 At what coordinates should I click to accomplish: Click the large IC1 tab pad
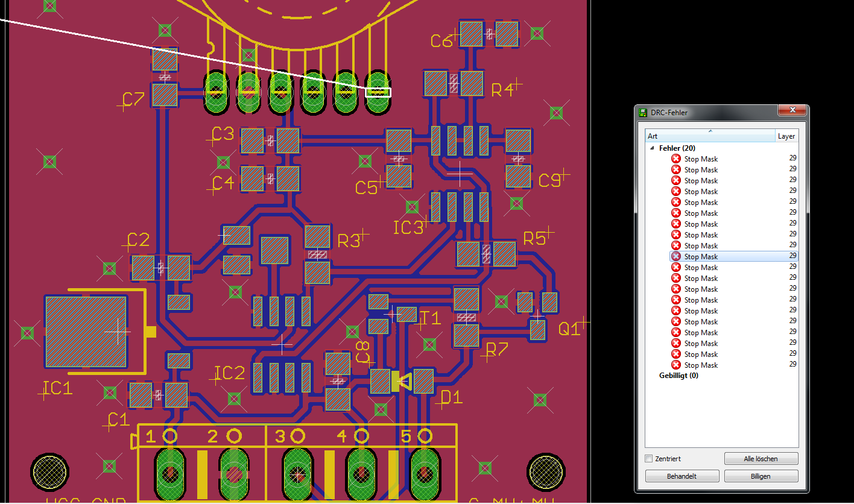click(x=86, y=332)
